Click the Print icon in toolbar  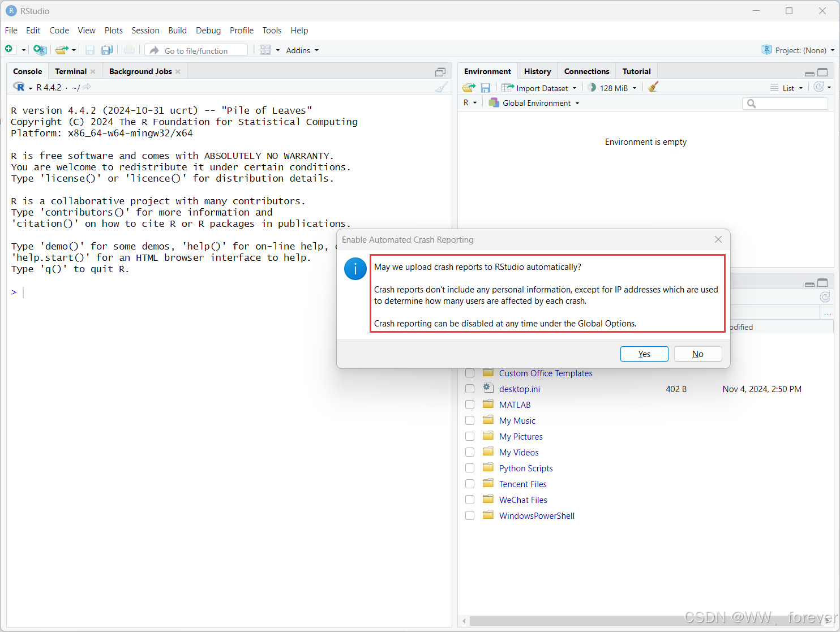click(130, 50)
